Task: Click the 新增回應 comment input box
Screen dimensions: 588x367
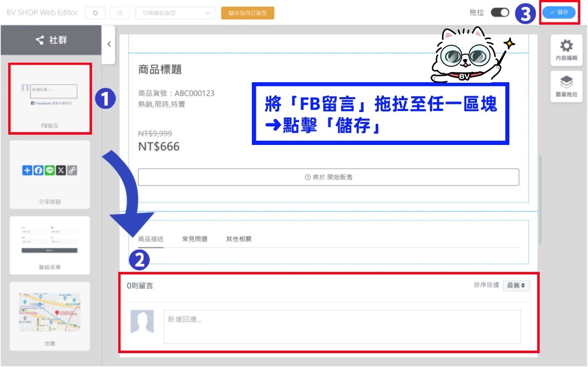Action: tap(342, 326)
